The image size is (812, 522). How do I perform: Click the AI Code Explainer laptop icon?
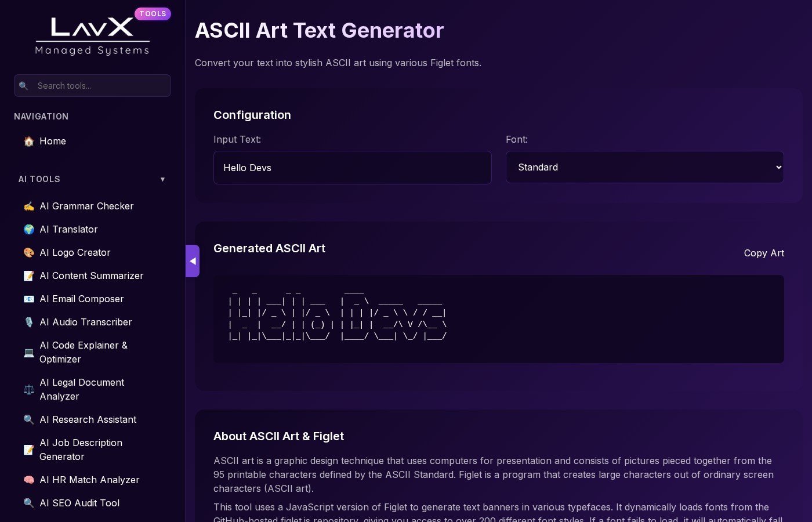29,352
